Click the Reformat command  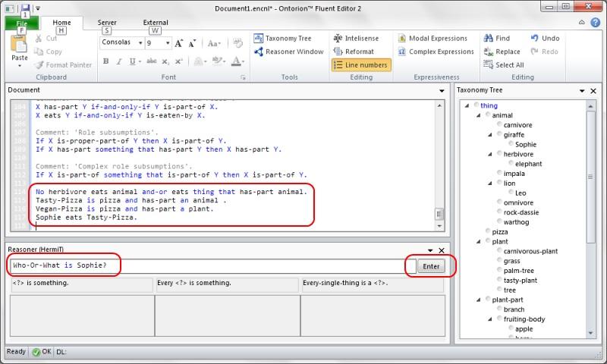[354, 52]
